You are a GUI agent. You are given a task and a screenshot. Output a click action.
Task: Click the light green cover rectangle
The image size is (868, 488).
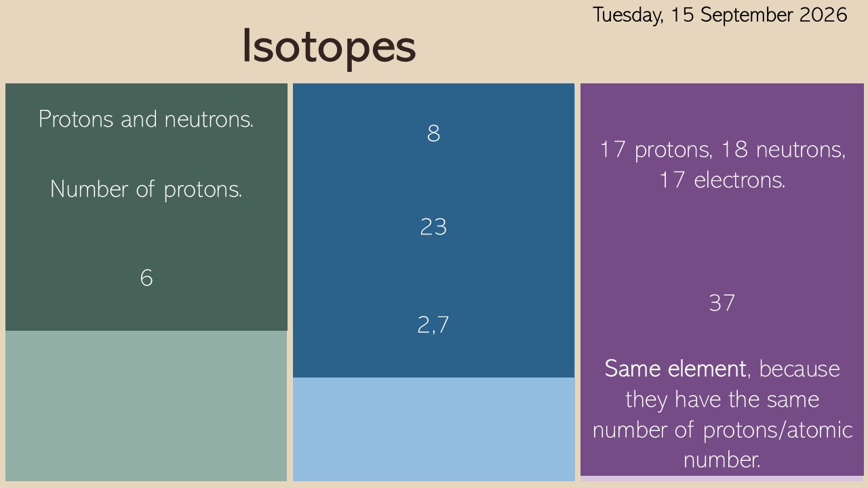point(146,406)
